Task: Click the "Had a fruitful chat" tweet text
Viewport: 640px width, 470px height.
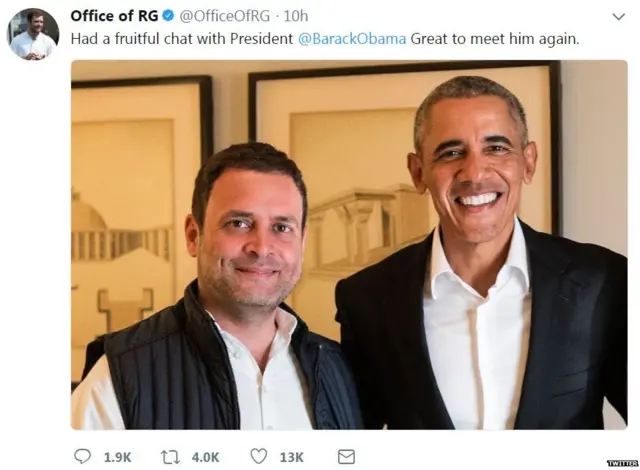Action: [180, 38]
